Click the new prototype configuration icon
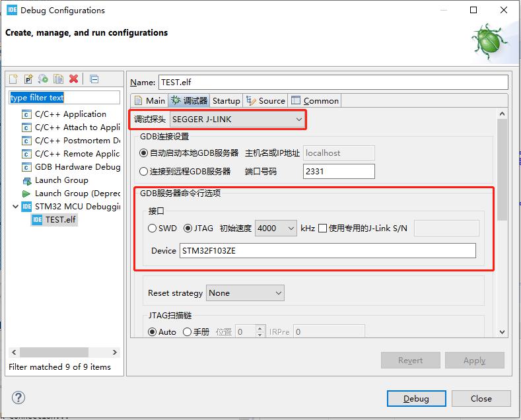Image resolution: width=521 pixels, height=420 pixels. 28,79
